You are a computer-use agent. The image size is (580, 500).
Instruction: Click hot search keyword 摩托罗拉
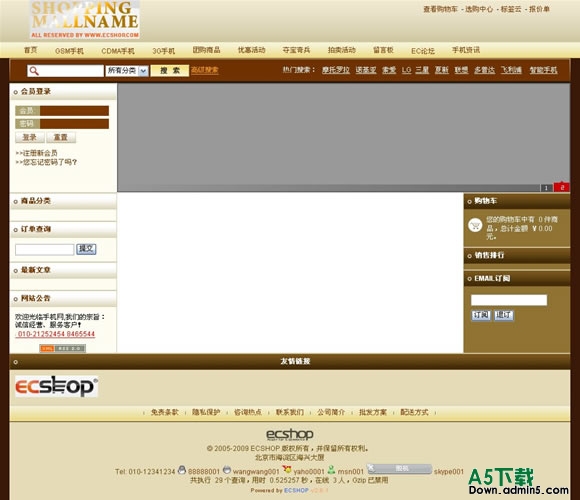(x=336, y=70)
